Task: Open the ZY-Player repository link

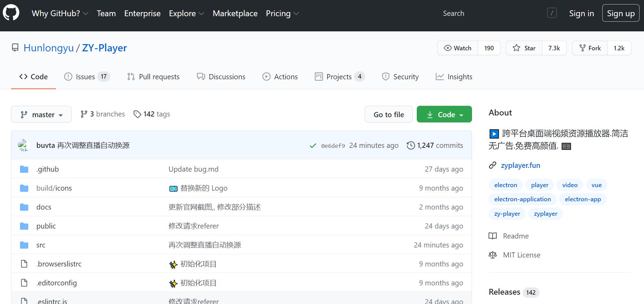Action: (104, 48)
